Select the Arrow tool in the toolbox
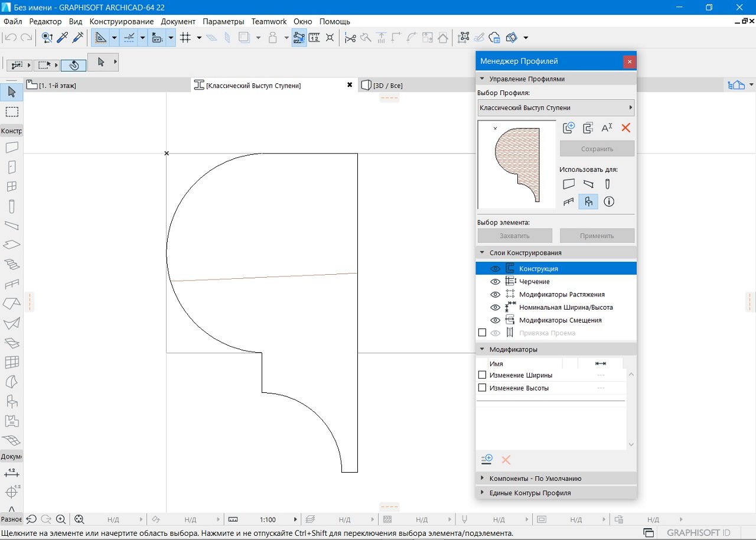Image resolution: width=756 pixels, height=540 pixels. [x=11, y=92]
